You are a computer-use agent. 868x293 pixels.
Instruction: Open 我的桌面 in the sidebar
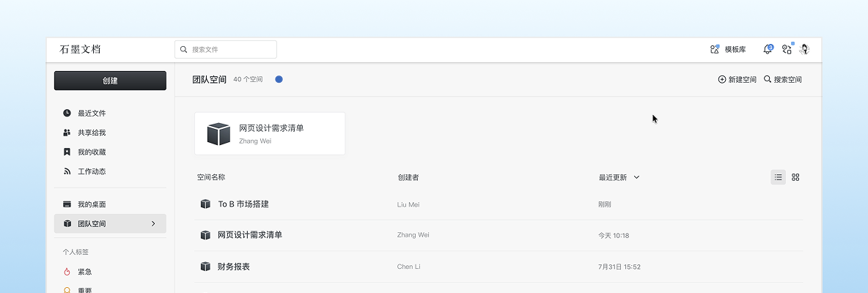(110, 204)
